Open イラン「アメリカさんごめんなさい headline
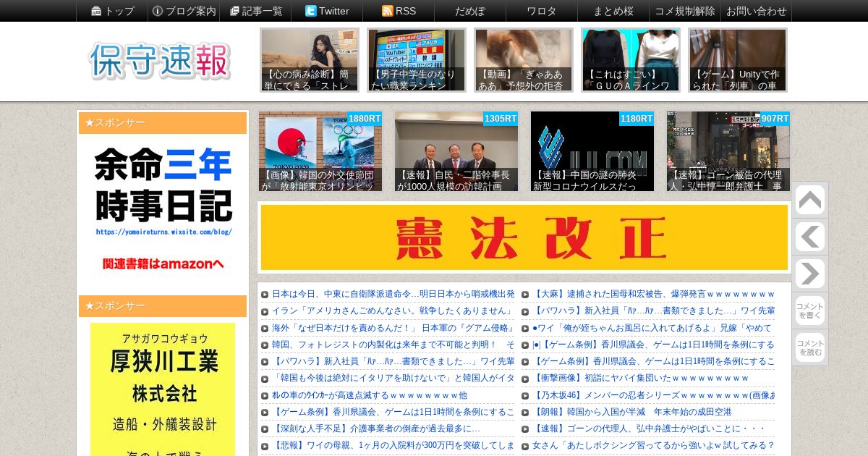 point(393,311)
